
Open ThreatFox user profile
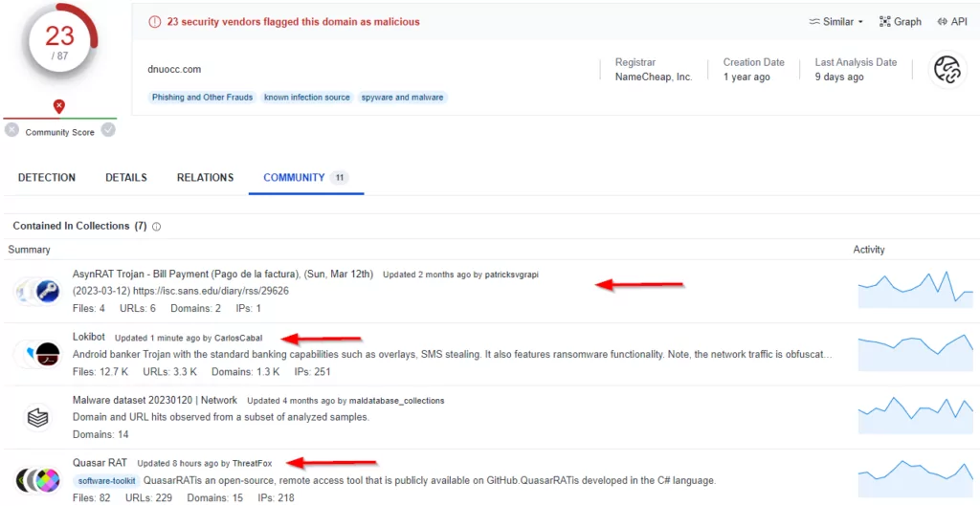(x=252, y=463)
